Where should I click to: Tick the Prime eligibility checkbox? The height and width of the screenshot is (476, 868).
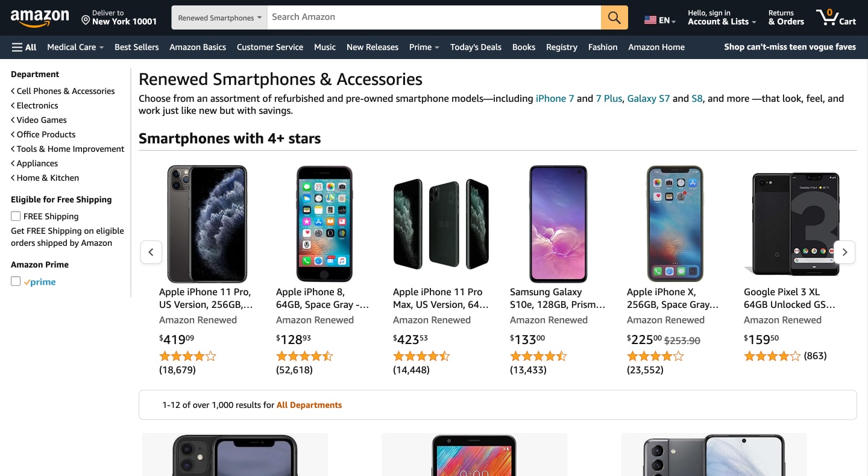click(16, 281)
